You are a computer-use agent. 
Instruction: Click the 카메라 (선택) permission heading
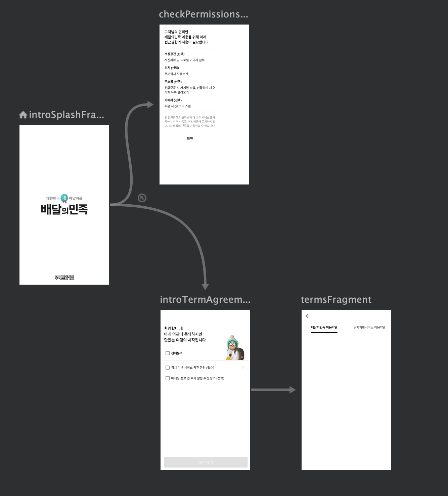(173, 100)
